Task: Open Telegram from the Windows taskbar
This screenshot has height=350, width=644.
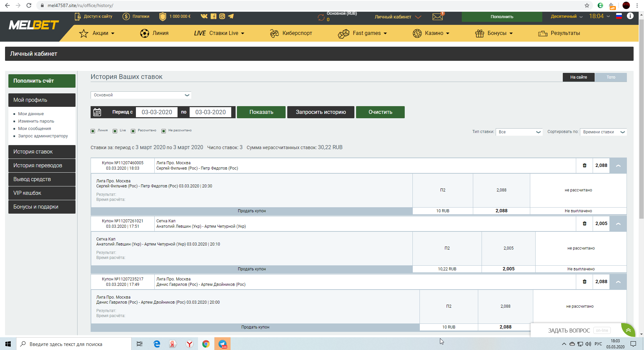Action: (x=222, y=344)
